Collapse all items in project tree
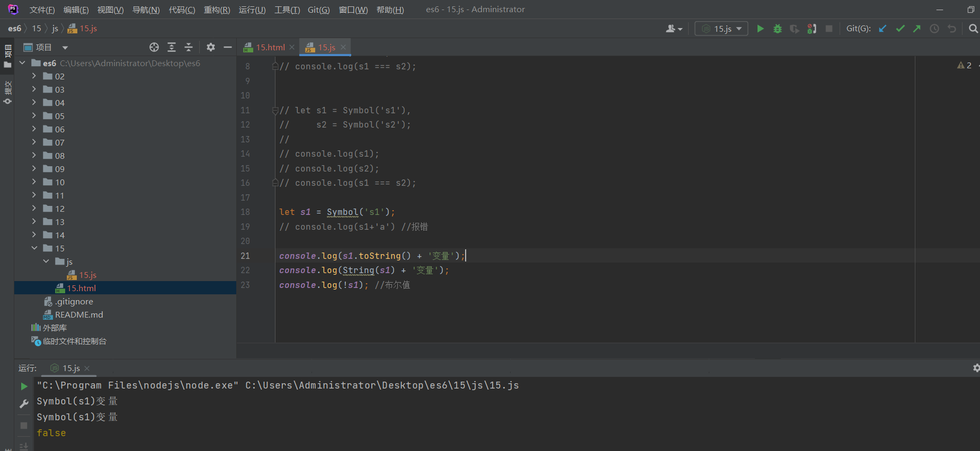The image size is (980, 451). click(189, 47)
